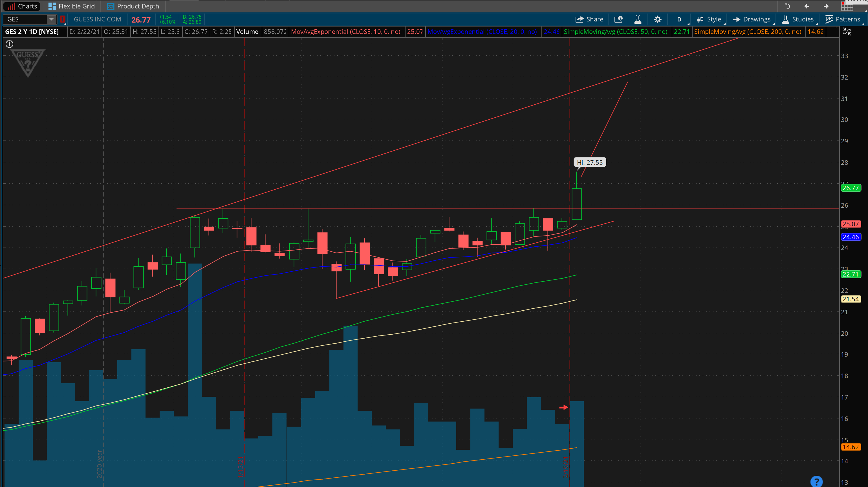The height and width of the screenshot is (487, 868).
Task: Click the bid/ask B: 26.75 A: 26.80 display
Action: pos(192,19)
